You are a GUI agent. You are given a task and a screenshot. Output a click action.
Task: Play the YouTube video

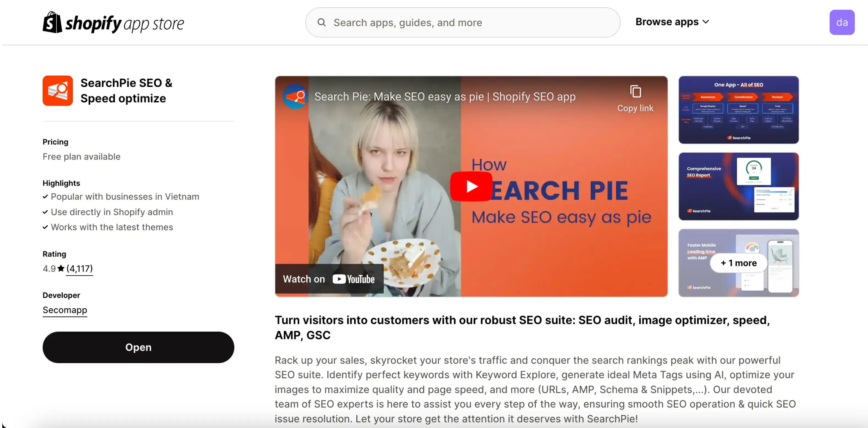(x=471, y=186)
